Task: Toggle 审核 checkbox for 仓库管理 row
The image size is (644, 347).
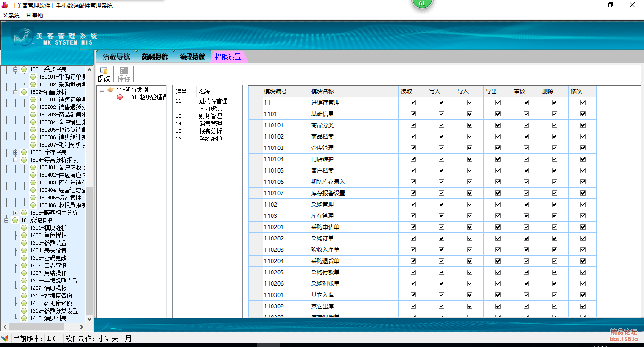Action: 527,148
